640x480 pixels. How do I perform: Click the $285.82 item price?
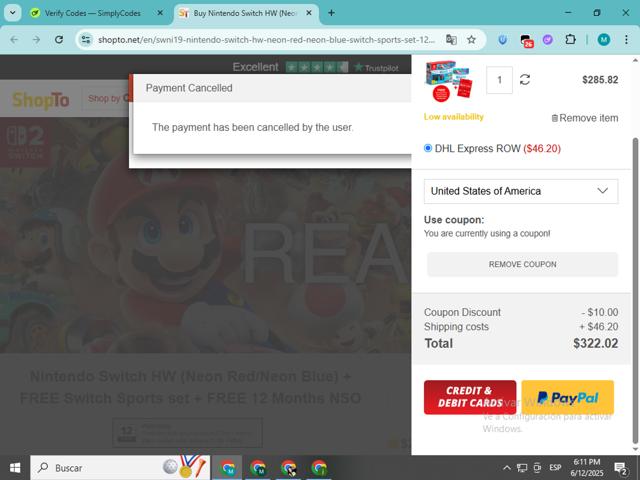(600, 80)
